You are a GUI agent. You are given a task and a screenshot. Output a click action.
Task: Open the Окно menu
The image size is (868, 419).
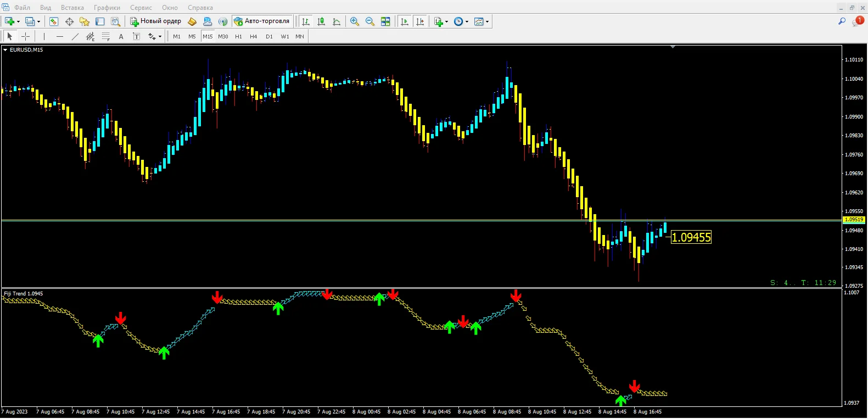click(170, 8)
